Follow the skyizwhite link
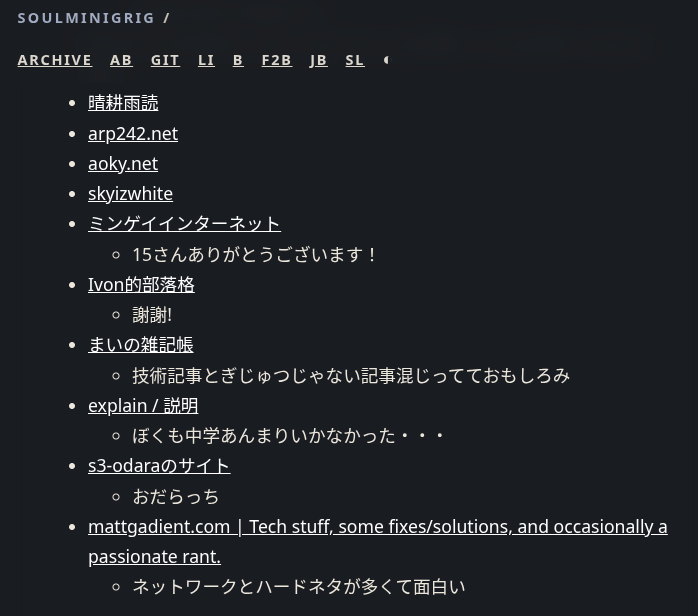Viewport: 698px width, 616px height. click(130, 193)
